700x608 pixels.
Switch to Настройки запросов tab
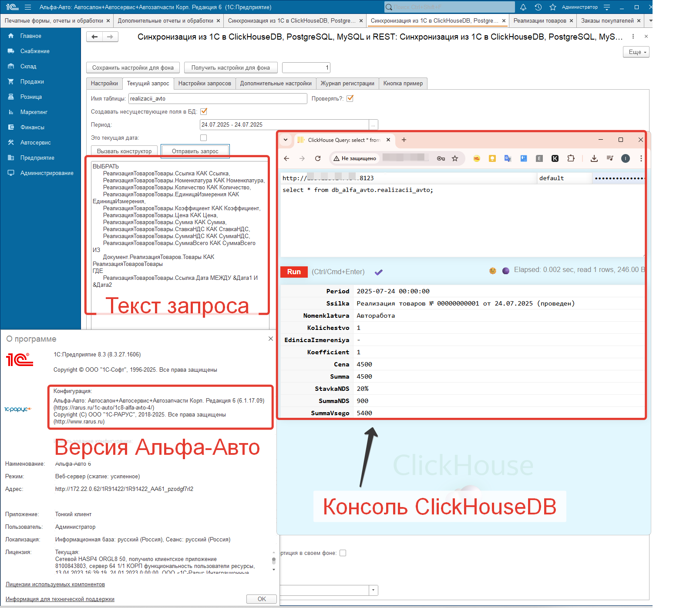click(205, 84)
